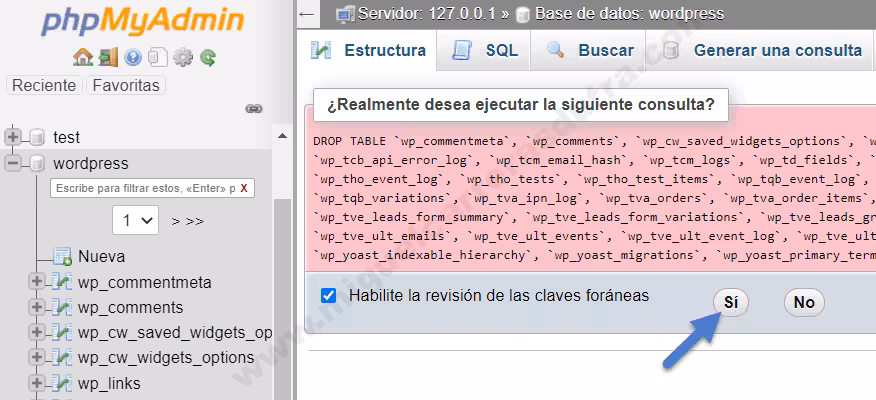Select the test database name
The image size is (876, 400).
click(x=66, y=137)
